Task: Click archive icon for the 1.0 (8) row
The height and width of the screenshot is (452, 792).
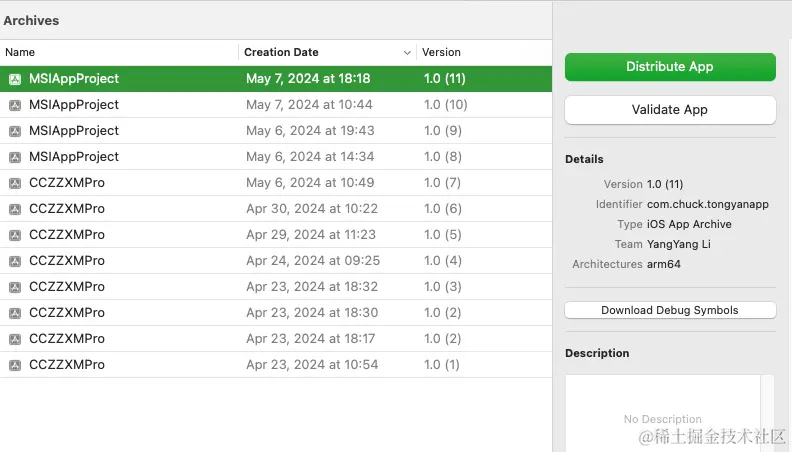Action: click(15, 157)
